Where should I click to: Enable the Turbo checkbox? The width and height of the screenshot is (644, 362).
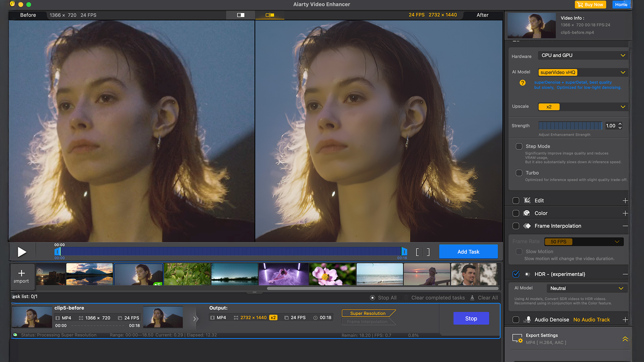click(519, 173)
